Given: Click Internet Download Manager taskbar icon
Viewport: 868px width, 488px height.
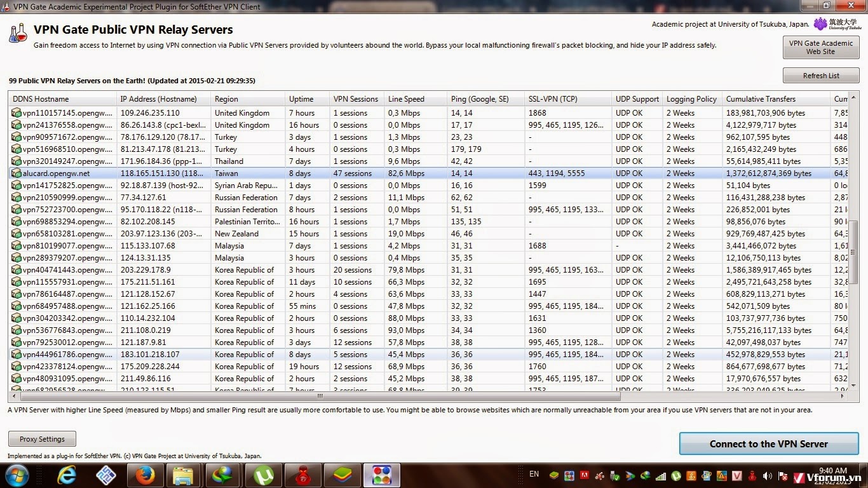Looking at the screenshot, I should point(224,475).
